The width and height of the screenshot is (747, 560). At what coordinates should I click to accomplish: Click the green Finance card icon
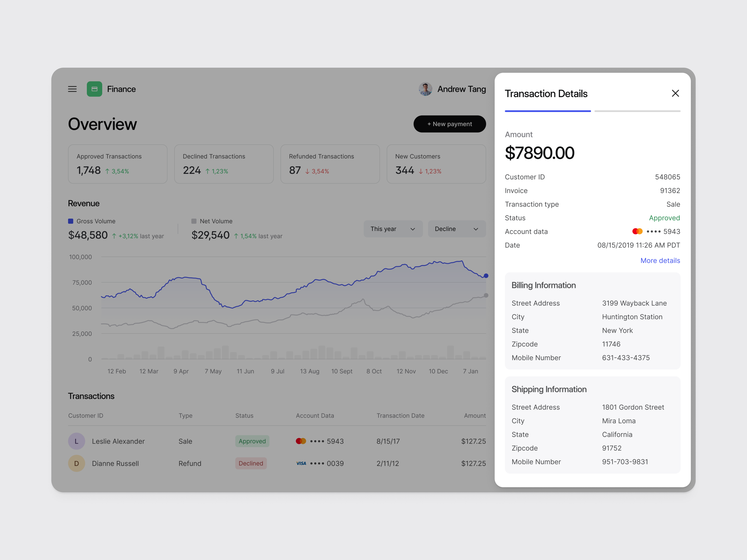[x=95, y=89]
